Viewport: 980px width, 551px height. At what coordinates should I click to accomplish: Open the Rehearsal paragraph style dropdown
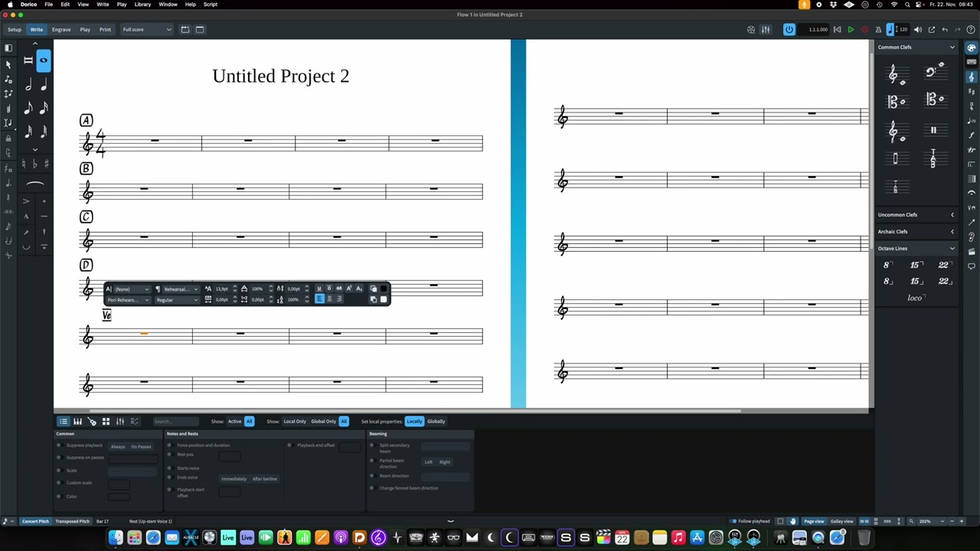[x=181, y=289]
